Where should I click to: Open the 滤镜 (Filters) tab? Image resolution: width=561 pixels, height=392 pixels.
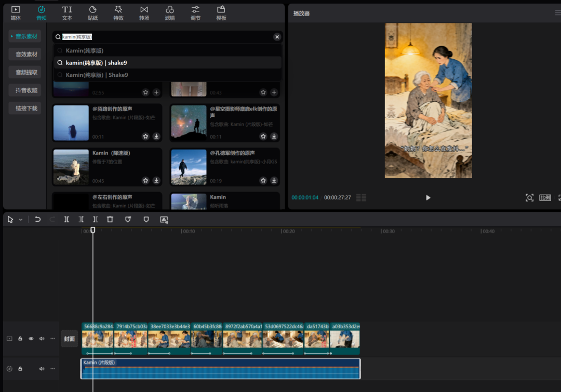click(170, 13)
